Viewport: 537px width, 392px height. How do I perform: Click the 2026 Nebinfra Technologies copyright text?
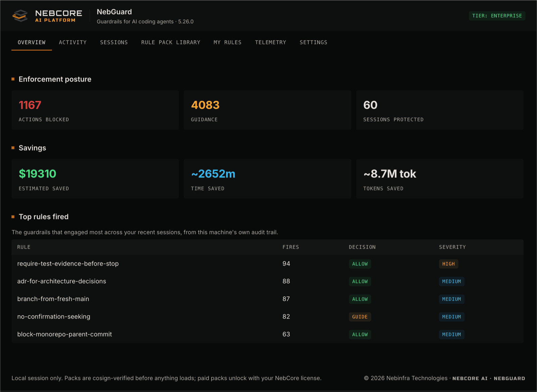[406, 378]
